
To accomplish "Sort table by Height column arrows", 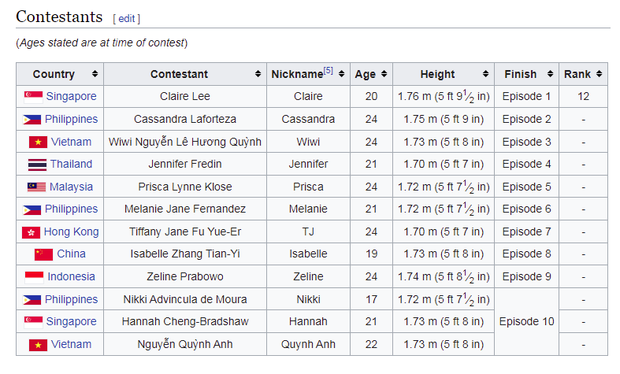I will click(486, 74).
